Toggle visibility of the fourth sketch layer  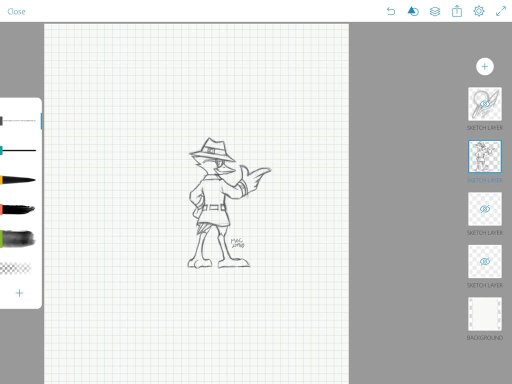(485, 262)
